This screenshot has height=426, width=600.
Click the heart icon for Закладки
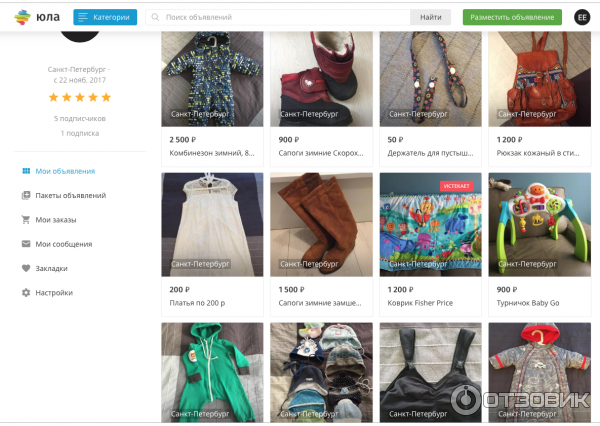26,268
